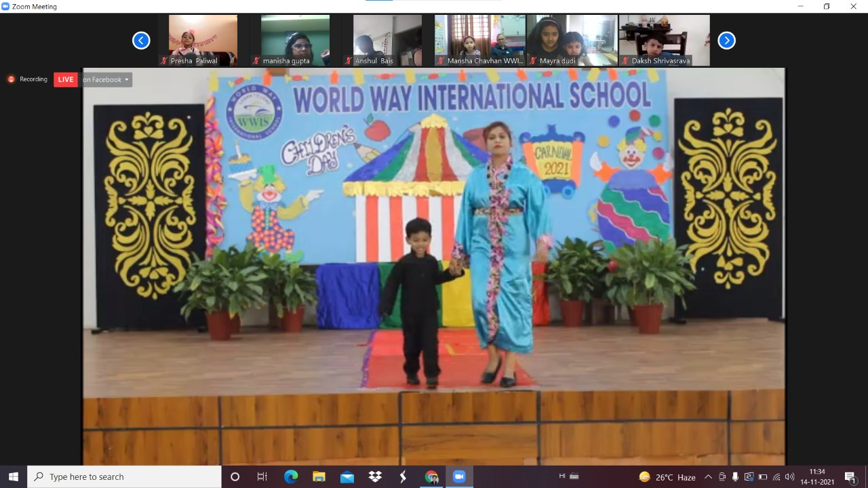Screen dimensions: 868x488
Task: Switch to Google Chrome on the taskbar
Action: [x=431, y=476]
